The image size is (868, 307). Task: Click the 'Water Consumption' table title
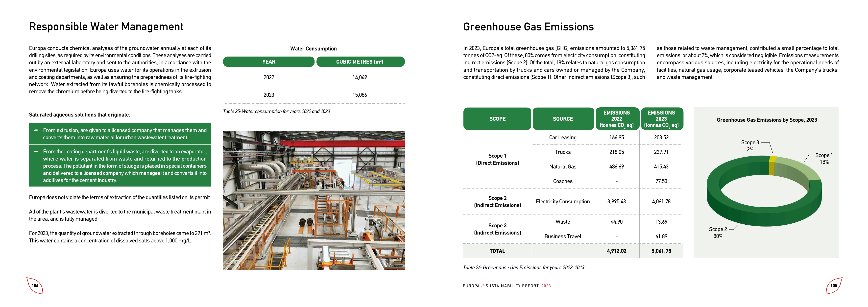coord(313,48)
